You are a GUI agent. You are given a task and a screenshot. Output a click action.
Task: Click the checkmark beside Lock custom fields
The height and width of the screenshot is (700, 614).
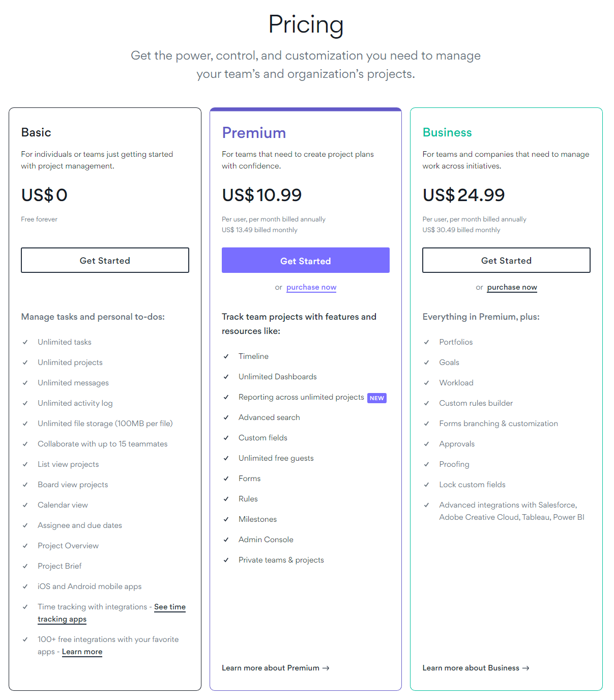tap(426, 485)
